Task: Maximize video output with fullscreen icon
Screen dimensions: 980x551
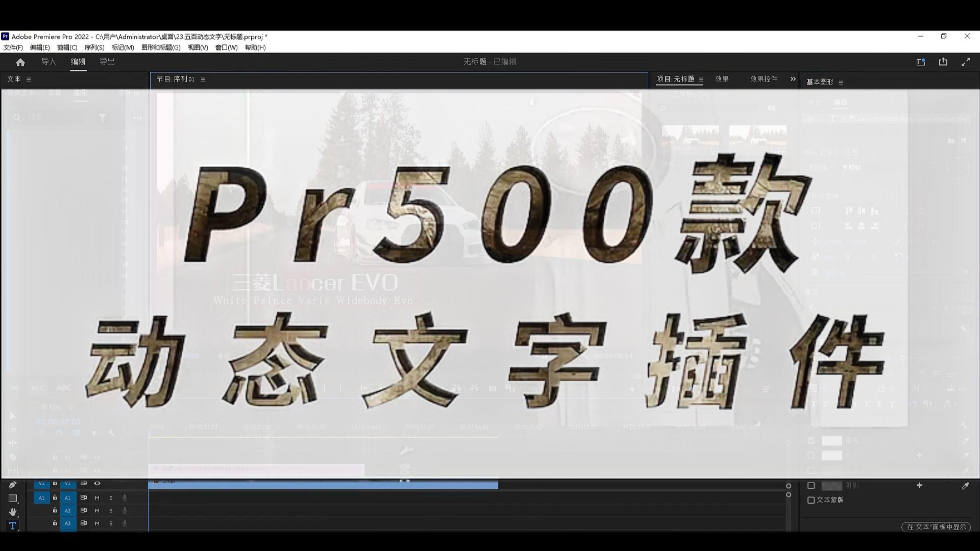Action: pos(965,62)
